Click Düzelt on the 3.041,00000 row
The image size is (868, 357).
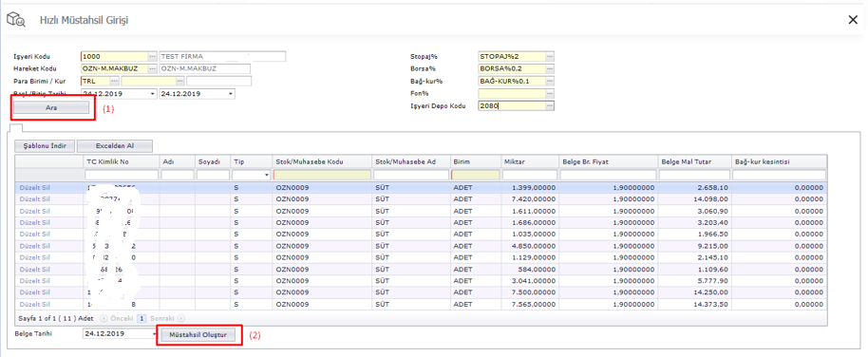pos(29,281)
